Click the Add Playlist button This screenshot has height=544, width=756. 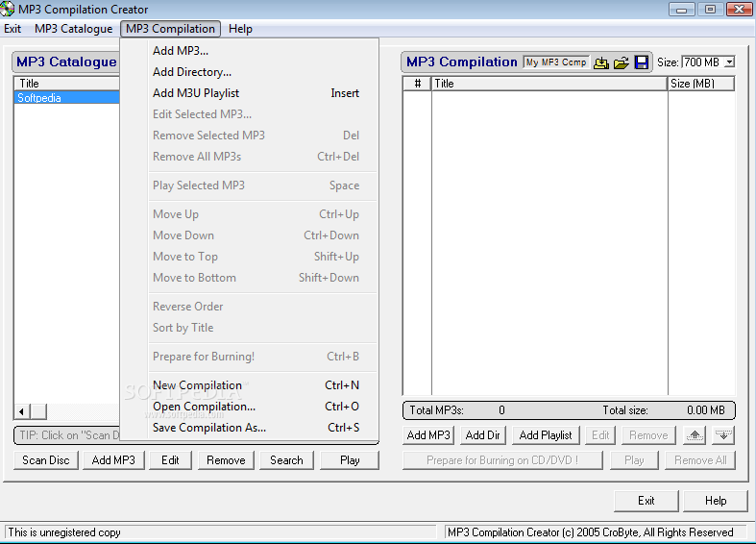tap(546, 435)
